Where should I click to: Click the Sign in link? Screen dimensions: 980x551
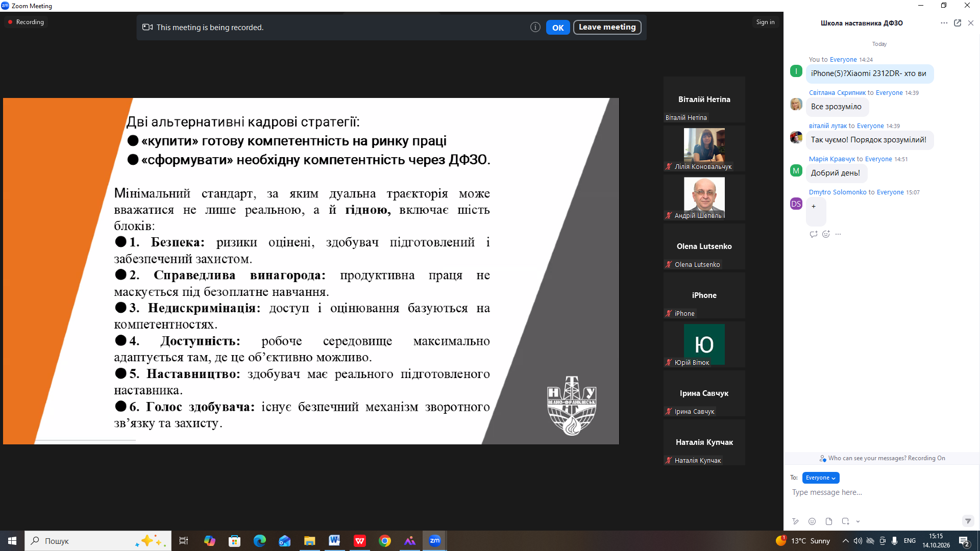pyautogui.click(x=765, y=22)
